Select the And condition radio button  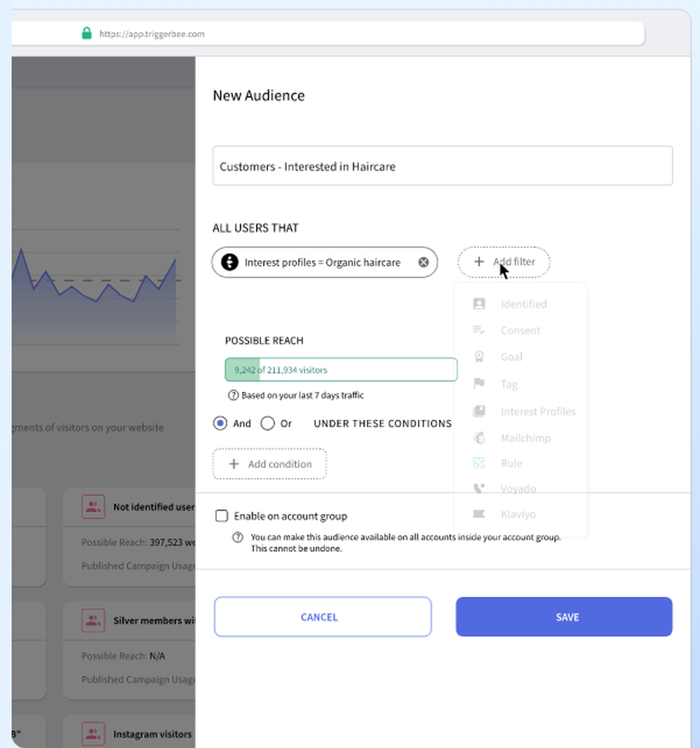click(220, 423)
